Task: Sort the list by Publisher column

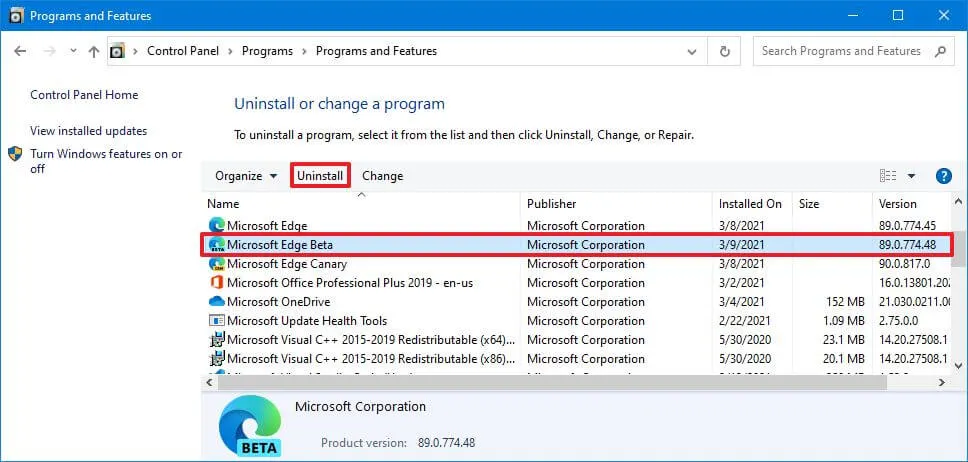Action: pyautogui.click(x=552, y=204)
